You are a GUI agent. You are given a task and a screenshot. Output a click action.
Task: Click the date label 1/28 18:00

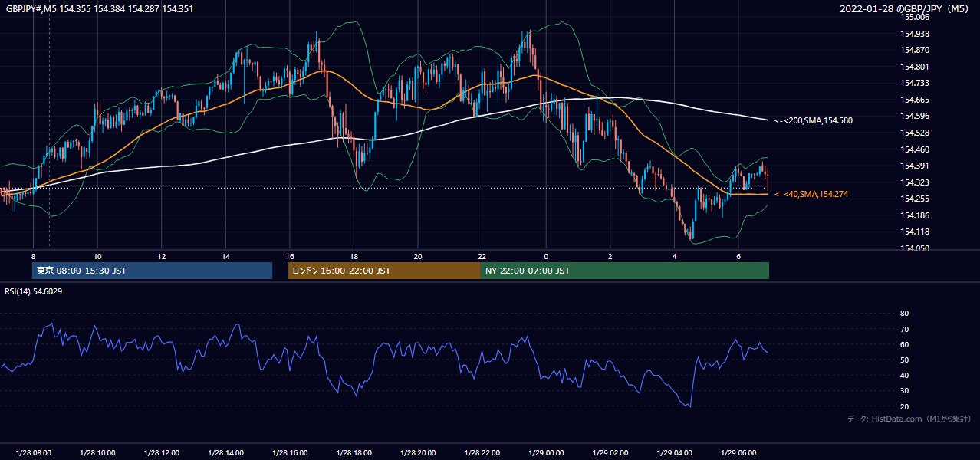[354, 453]
